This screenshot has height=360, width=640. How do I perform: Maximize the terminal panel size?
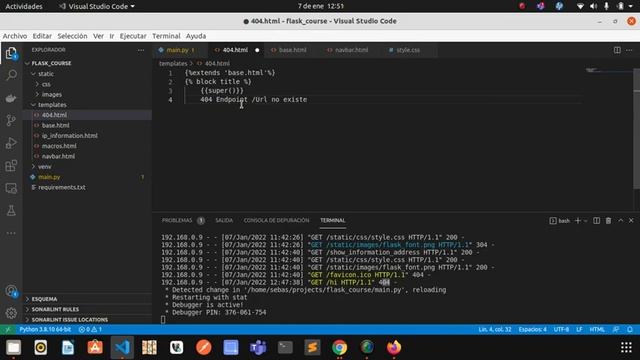coord(620,220)
